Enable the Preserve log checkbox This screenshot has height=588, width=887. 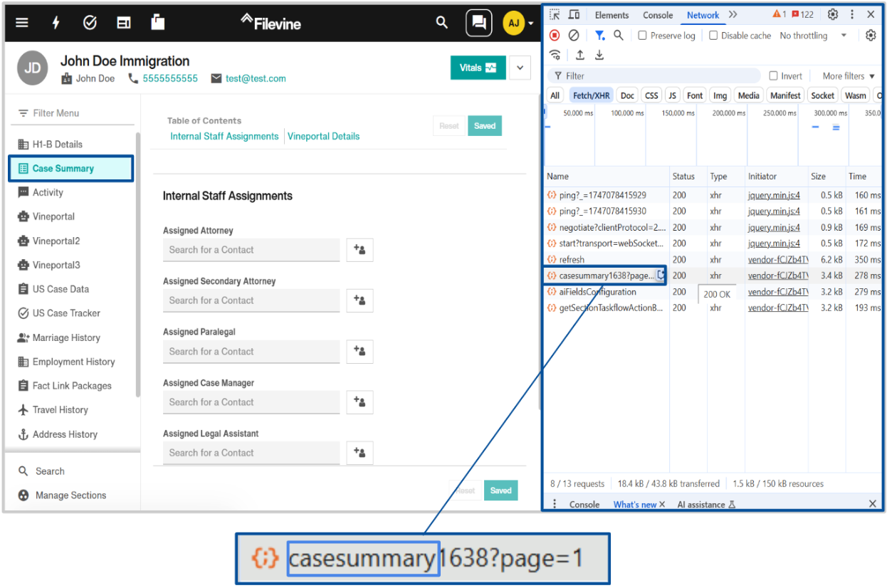pyautogui.click(x=643, y=36)
